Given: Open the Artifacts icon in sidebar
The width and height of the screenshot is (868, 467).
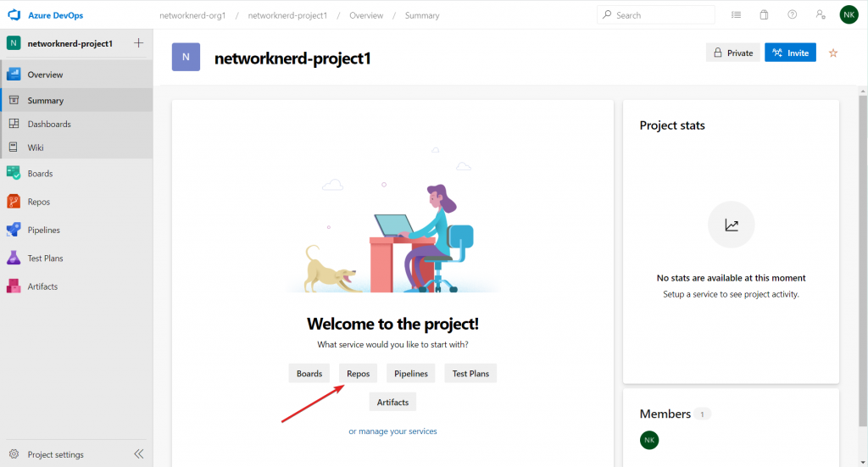Looking at the screenshot, I should pyautogui.click(x=14, y=286).
